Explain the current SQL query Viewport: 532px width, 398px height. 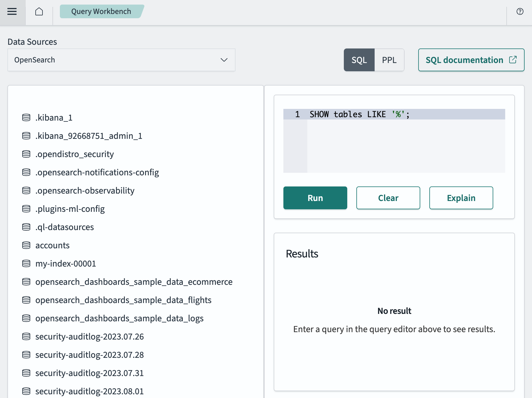[461, 198]
